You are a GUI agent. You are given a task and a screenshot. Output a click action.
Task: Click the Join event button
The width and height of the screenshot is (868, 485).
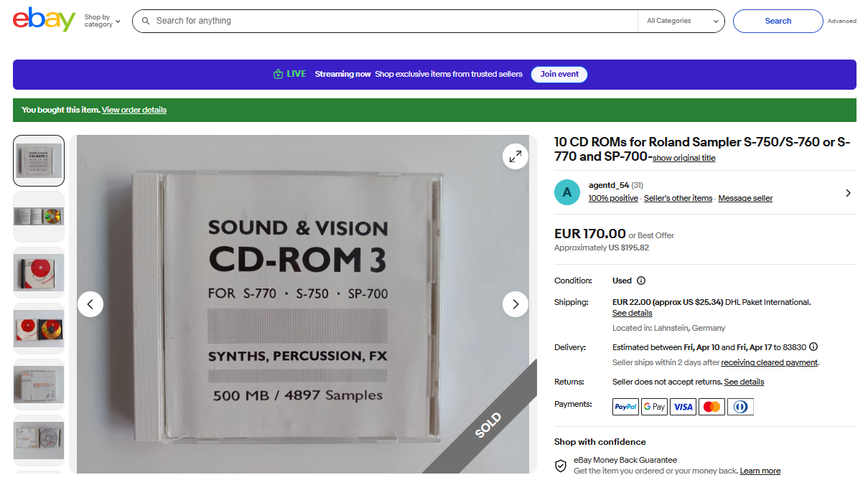pos(559,74)
